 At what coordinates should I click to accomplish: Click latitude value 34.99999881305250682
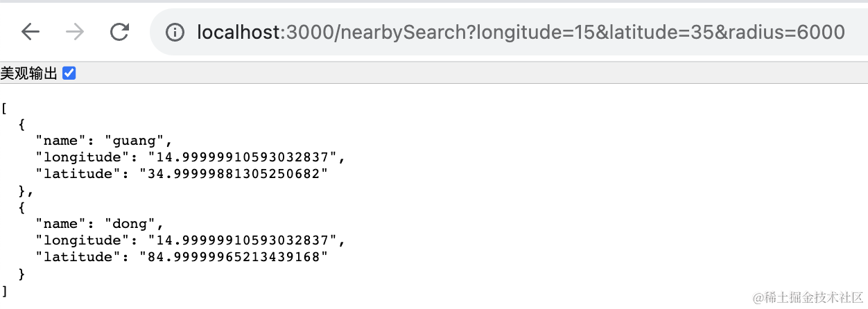click(x=233, y=174)
